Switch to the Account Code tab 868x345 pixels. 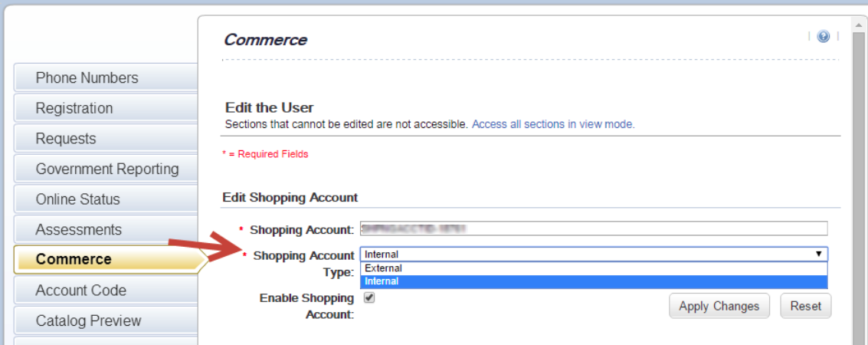pyautogui.click(x=106, y=291)
